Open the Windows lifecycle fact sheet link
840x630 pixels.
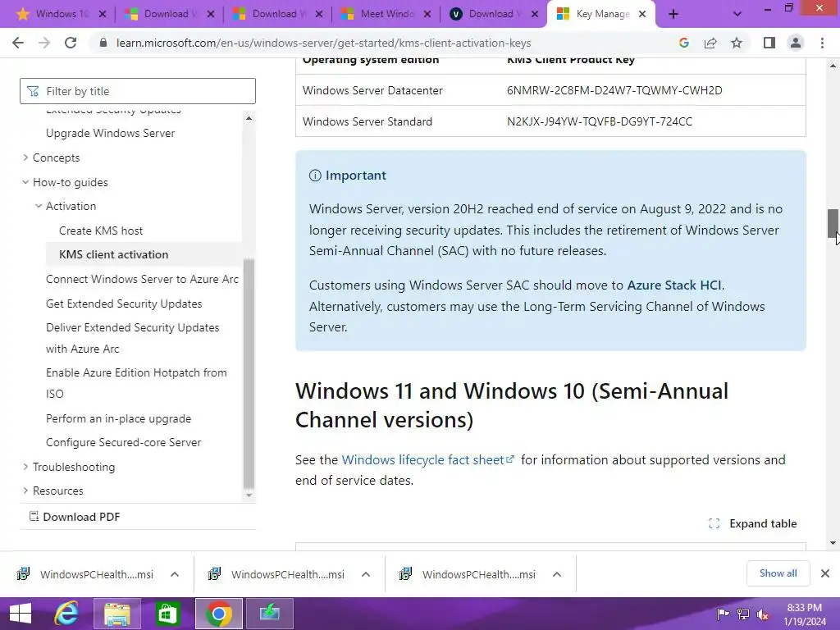427,459
